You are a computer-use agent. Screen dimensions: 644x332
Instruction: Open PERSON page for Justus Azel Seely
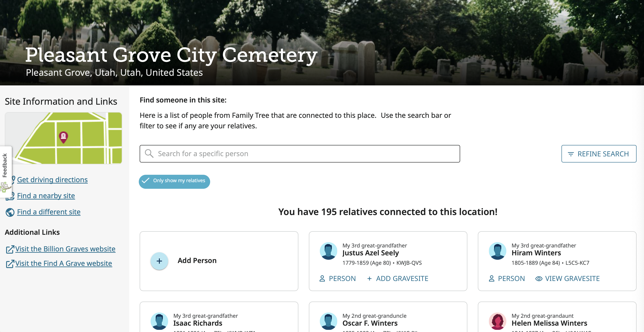[x=338, y=279]
